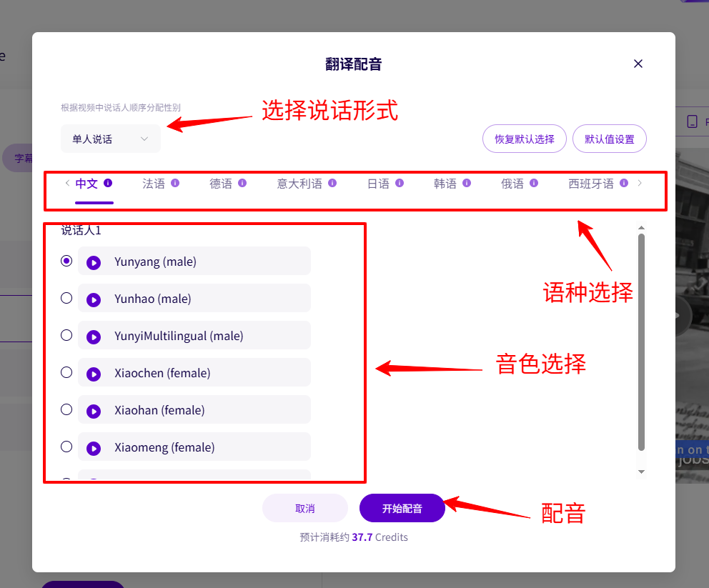Select the Yunhao (male) radio button
The height and width of the screenshot is (588, 709).
[x=66, y=298]
